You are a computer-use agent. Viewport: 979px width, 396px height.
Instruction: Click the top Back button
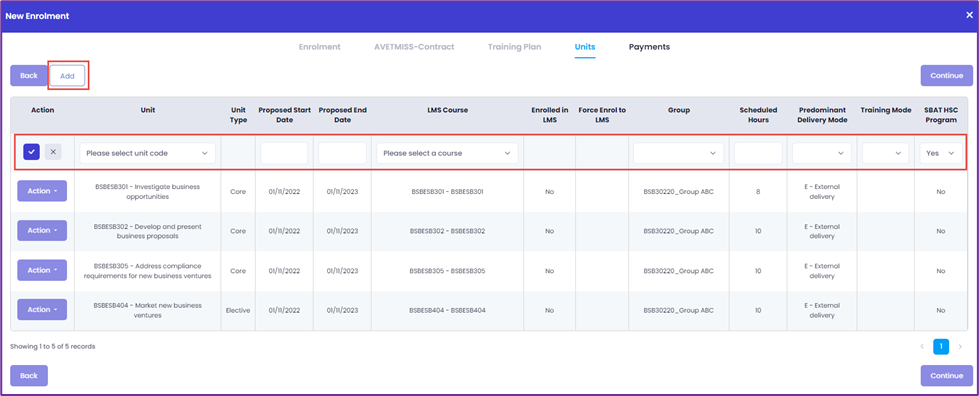29,76
